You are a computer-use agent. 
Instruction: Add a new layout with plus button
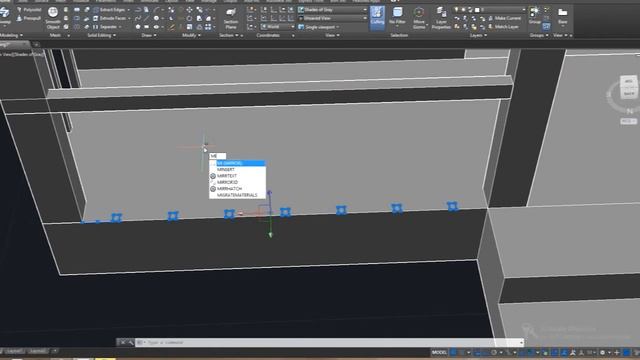pos(55,351)
